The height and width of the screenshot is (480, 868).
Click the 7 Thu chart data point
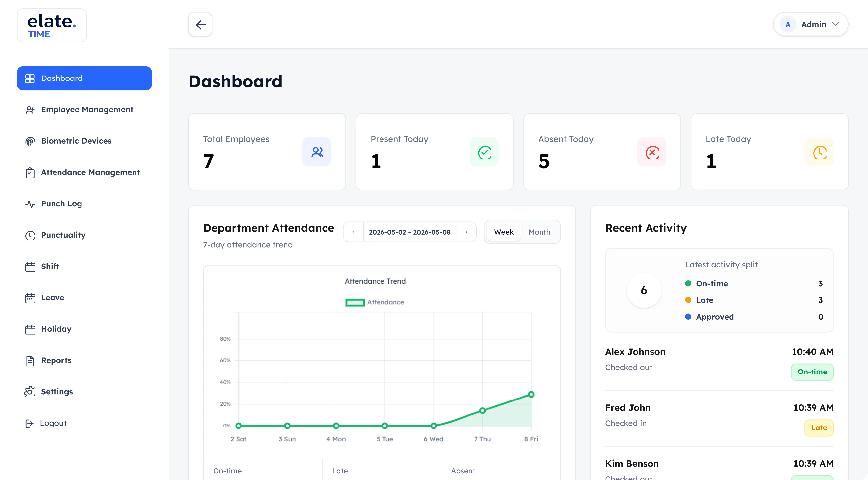coord(482,410)
